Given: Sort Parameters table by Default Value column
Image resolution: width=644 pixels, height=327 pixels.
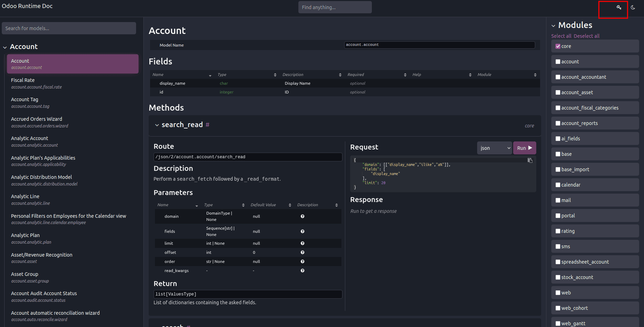Looking at the screenshot, I should tap(271, 205).
